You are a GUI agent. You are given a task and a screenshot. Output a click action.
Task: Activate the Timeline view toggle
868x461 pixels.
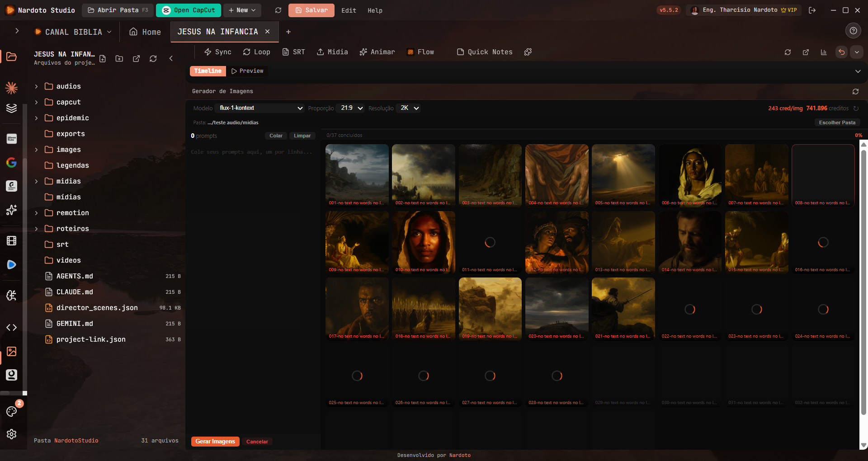pyautogui.click(x=208, y=71)
